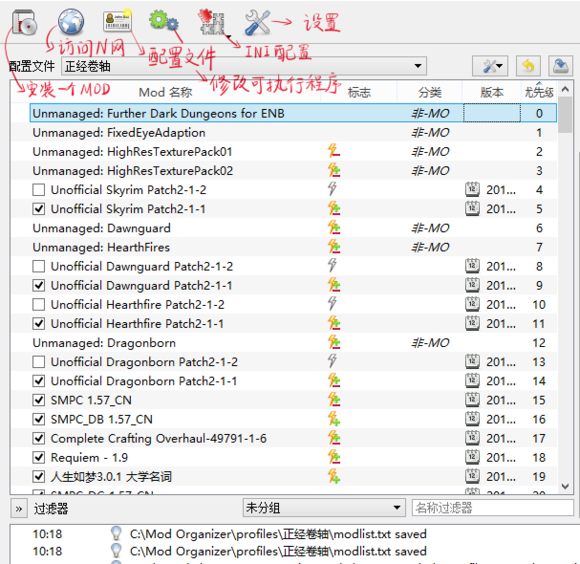The image size is (580, 564).
Task: Click 非-MO category of FixedEyeAdaption
Action: (x=431, y=132)
